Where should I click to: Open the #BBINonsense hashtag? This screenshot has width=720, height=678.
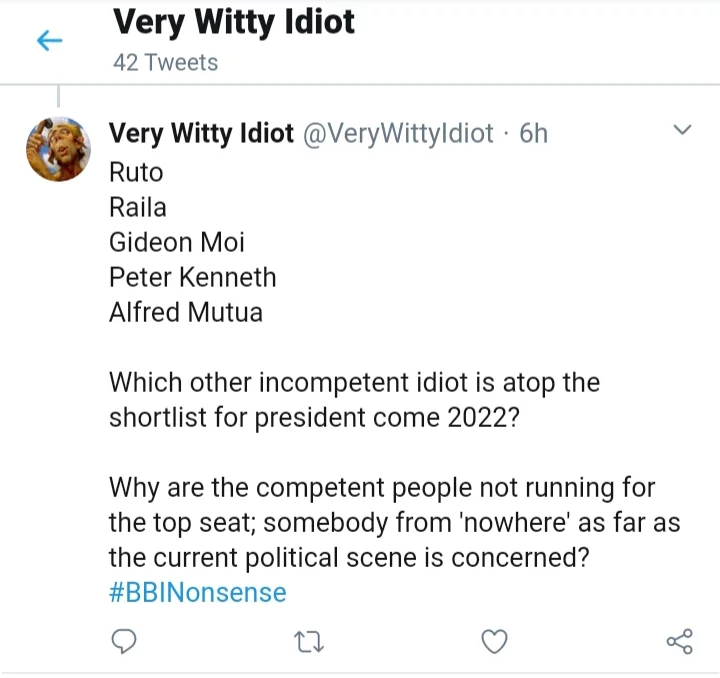[x=197, y=593]
